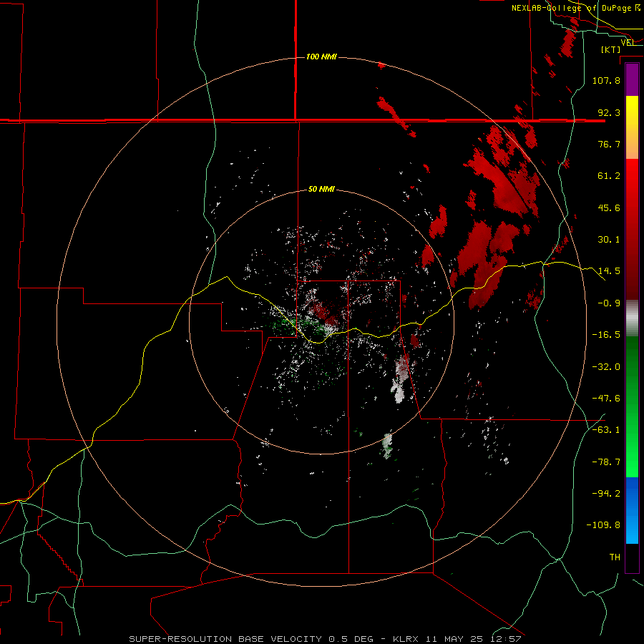Click the Super-Resolution Base Velocity caption
The height and width of the screenshot is (644, 644).
[325, 639]
